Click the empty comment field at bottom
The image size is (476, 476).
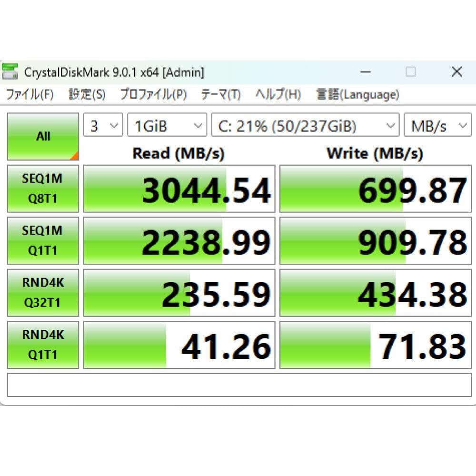click(239, 385)
